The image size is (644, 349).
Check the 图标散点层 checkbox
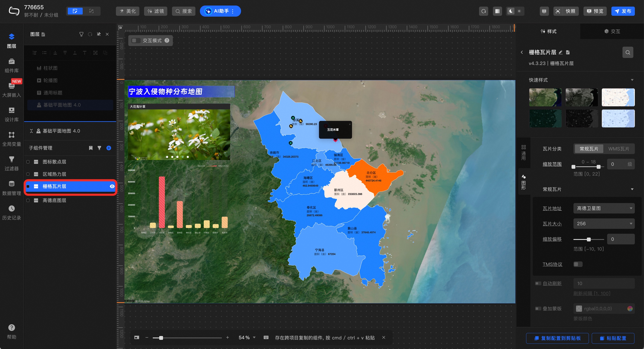point(28,162)
